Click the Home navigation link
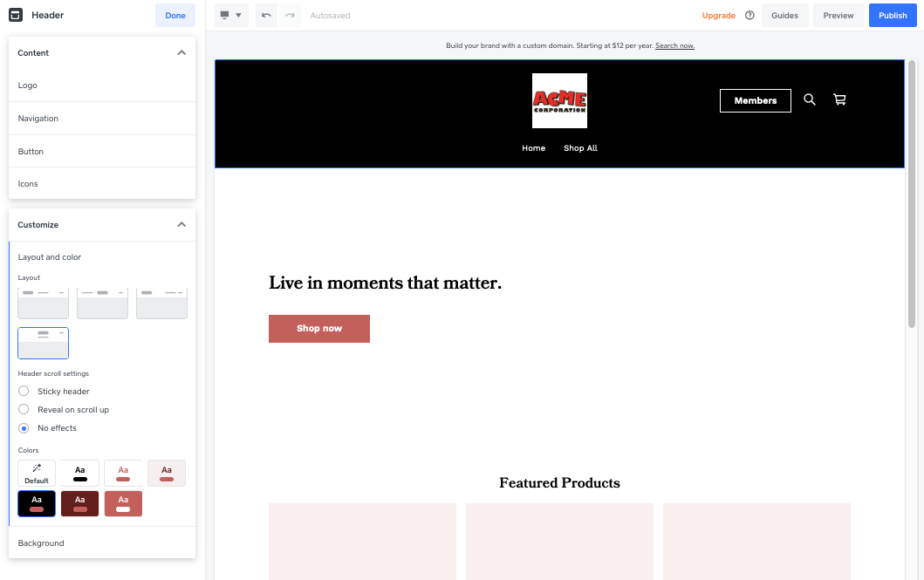Image resolution: width=924 pixels, height=580 pixels. [533, 147]
